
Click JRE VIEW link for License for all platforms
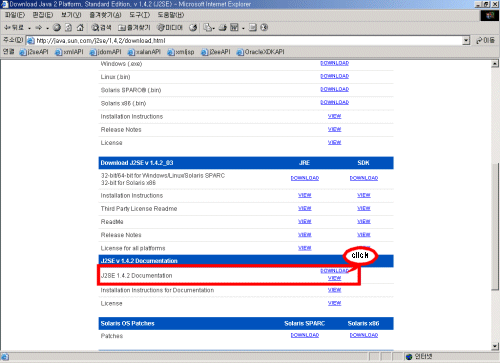pos(305,248)
